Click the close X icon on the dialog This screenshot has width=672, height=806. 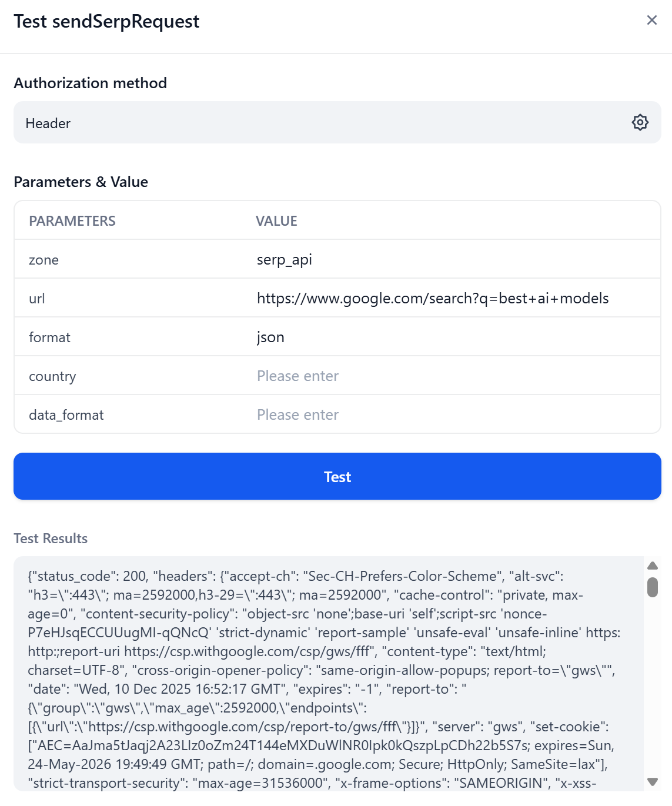point(651,19)
